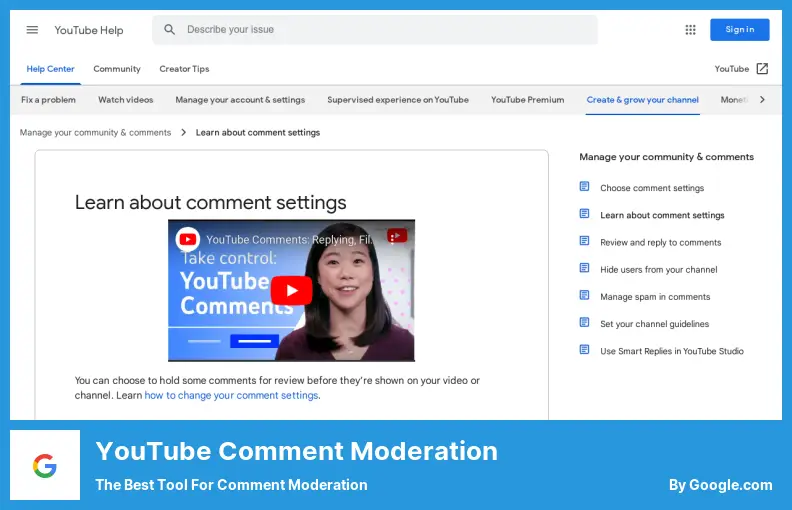Switch to the Creator Tips tab
792x510 pixels.
pyautogui.click(x=184, y=69)
